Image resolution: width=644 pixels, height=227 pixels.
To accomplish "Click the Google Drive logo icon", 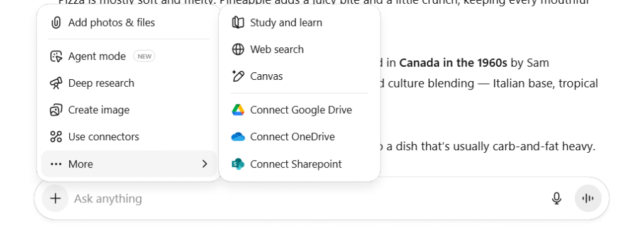I will click(238, 110).
